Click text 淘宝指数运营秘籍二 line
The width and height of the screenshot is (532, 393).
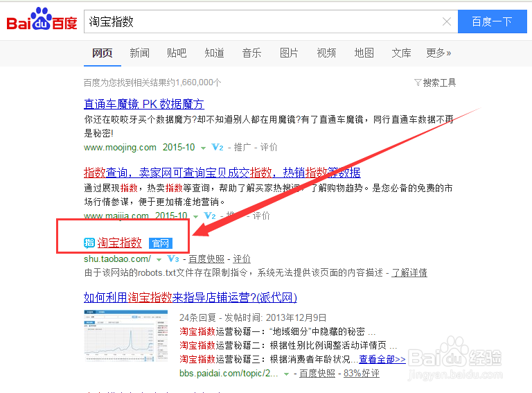[288, 345]
